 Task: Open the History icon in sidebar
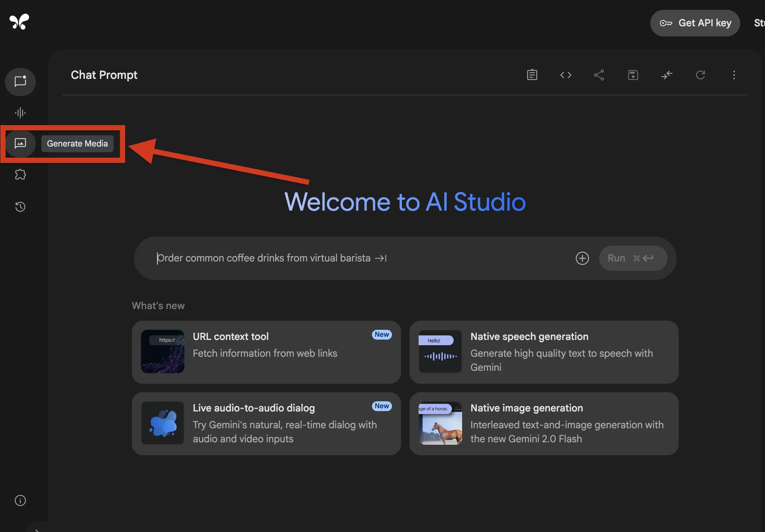click(x=20, y=207)
